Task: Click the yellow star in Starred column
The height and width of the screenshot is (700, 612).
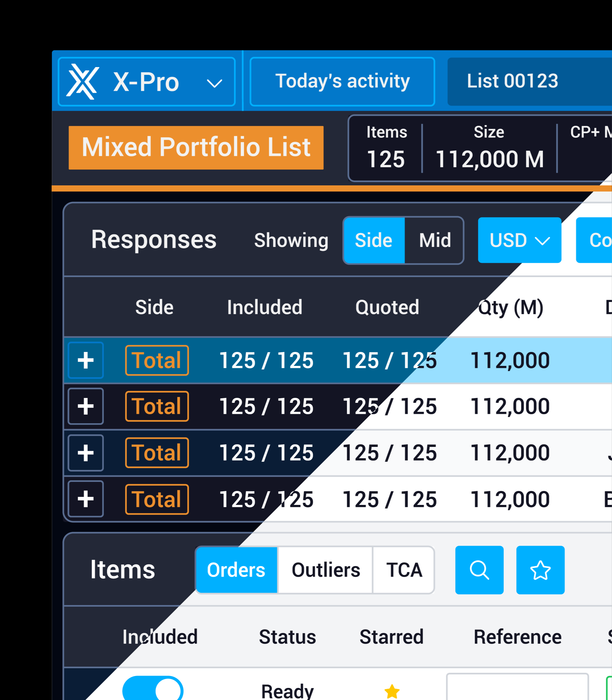Action: point(392,691)
